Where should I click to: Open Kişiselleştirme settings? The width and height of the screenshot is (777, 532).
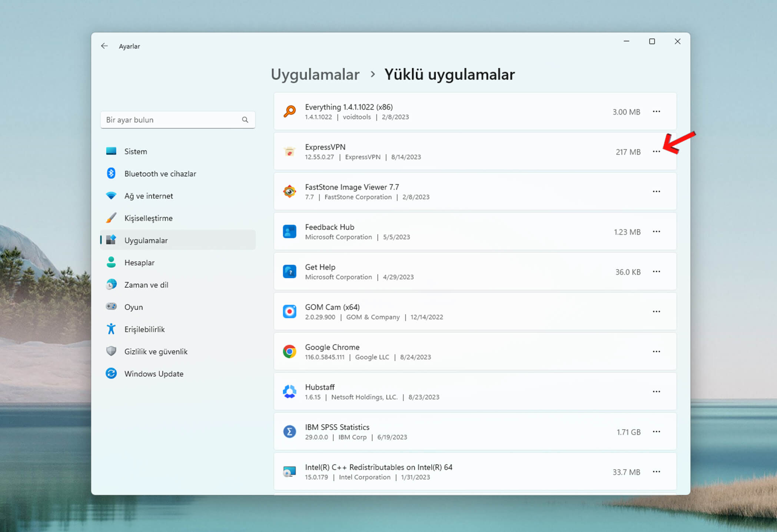pos(178,218)
